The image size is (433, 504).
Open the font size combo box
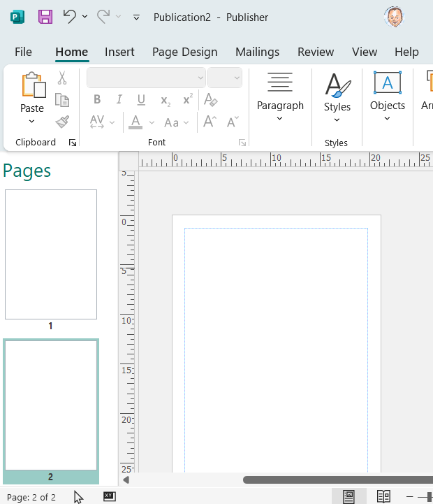coord(225,78)
